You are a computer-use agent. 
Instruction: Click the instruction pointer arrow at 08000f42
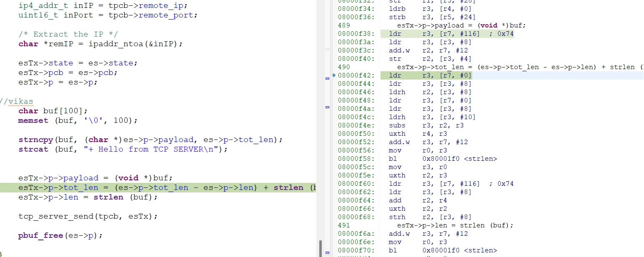(334, 75)
